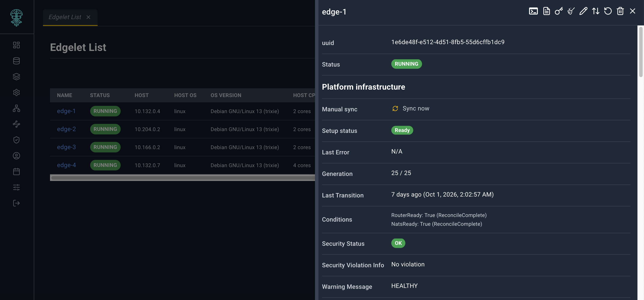This screenshot has height=300, width=644.
Task: Open the gear settings icon in sidebar
Action: (x=16, y=92)
